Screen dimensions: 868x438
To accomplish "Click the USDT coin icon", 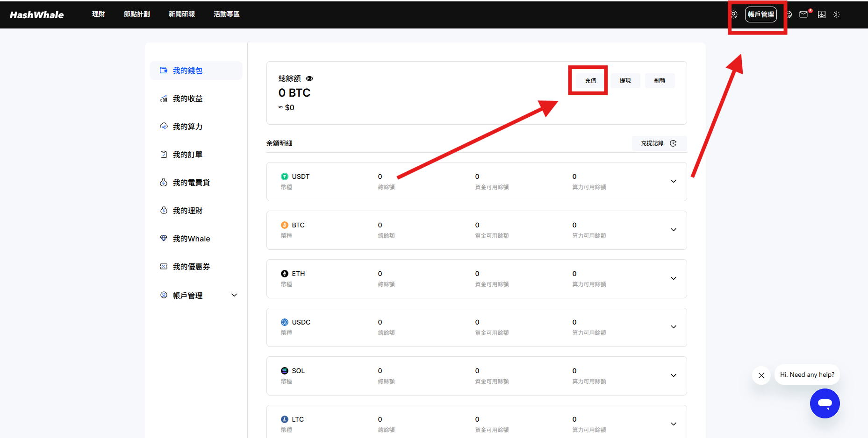I will [x=285, y=177].
